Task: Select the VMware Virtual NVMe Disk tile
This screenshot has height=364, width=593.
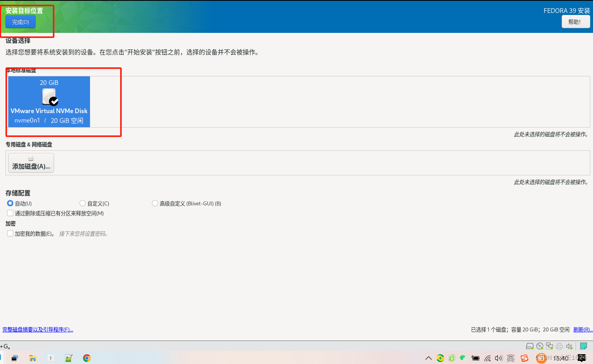Action: point(49,102)
